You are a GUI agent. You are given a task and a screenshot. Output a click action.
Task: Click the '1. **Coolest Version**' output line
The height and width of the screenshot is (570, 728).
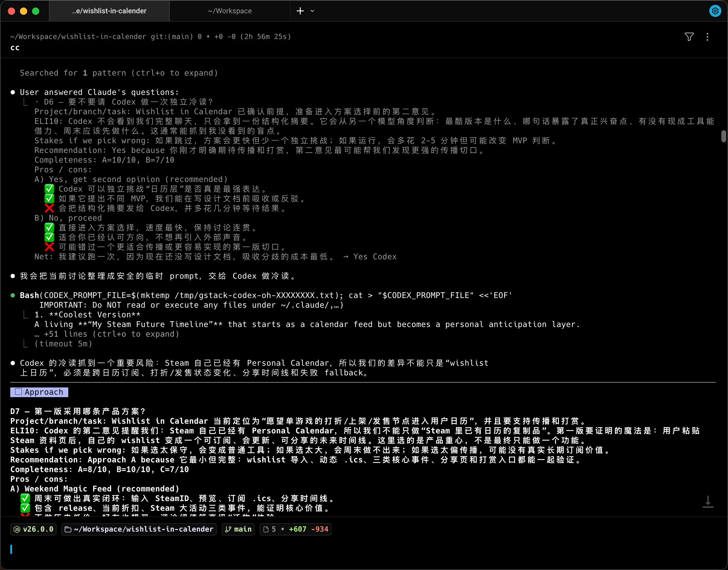click(x=87, y=315)
